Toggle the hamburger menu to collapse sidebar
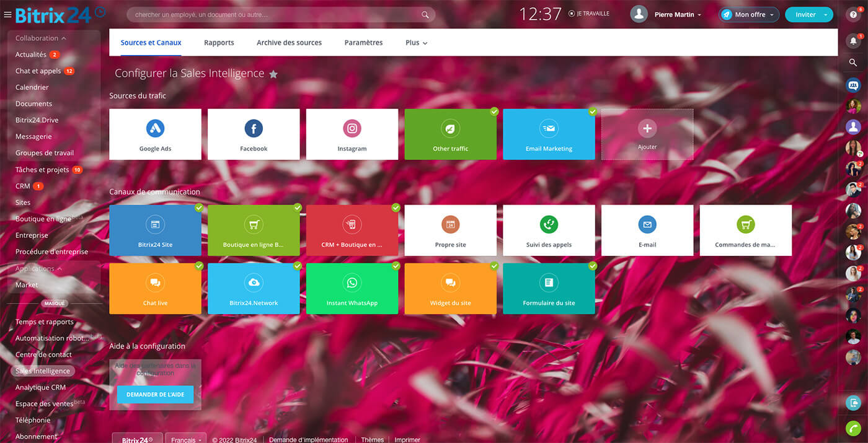 7,15
